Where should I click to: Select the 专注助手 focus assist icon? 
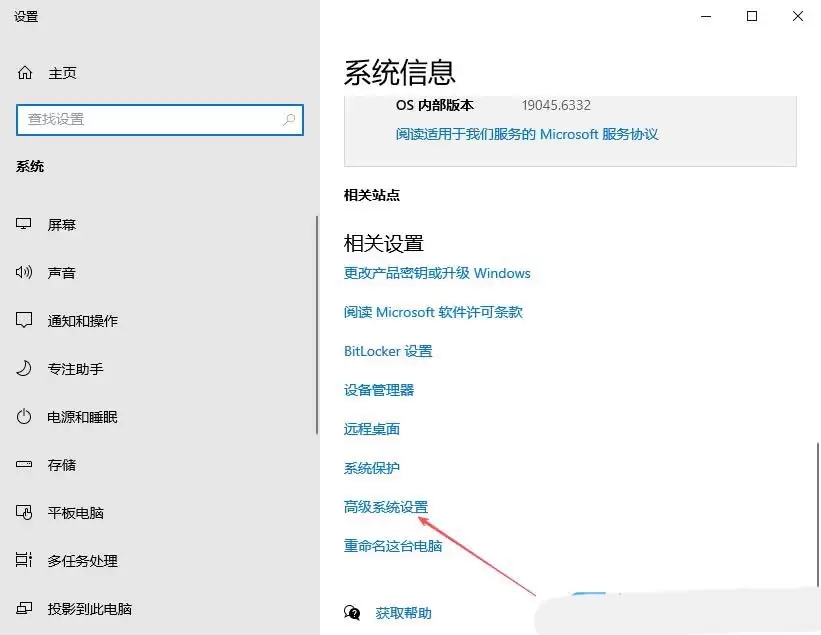pyautogui.click(x=24, y=368)
